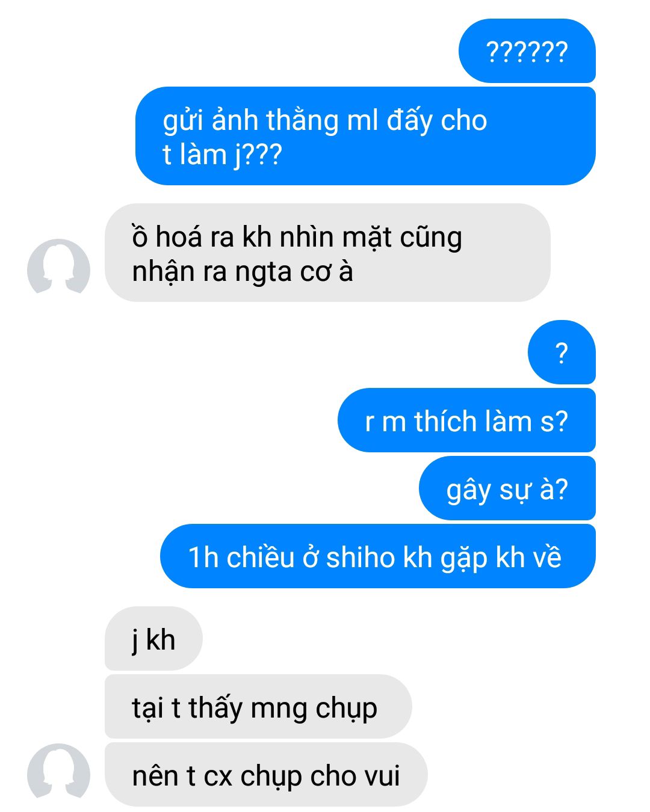Tap the 'gây sự à?' message bubble
Viewport: 650px width, 812px height.
[507, 488]
